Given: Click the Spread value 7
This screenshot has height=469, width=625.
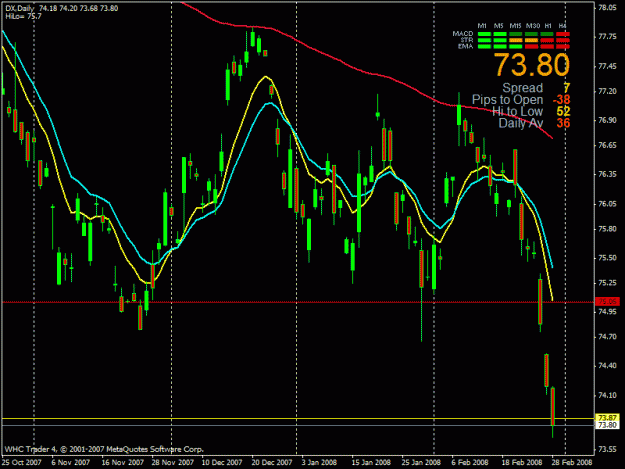Looking at the screenshot, I should (x=566, y=88).
